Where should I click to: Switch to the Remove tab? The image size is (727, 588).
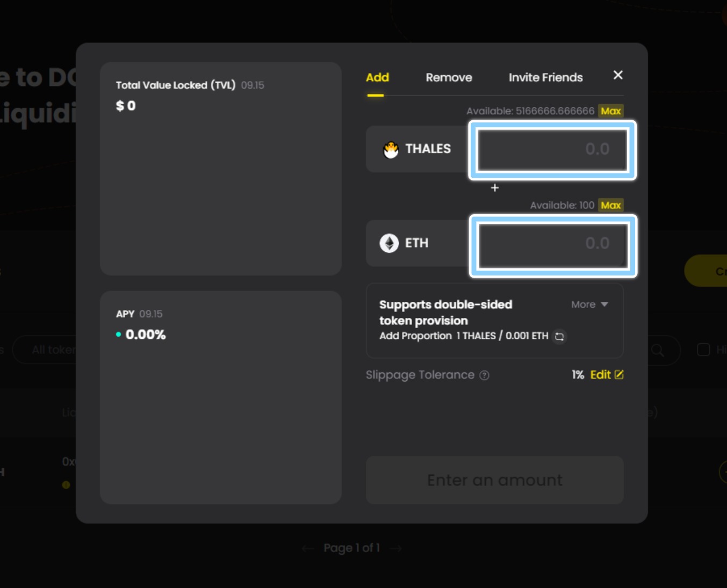(449, 77)
